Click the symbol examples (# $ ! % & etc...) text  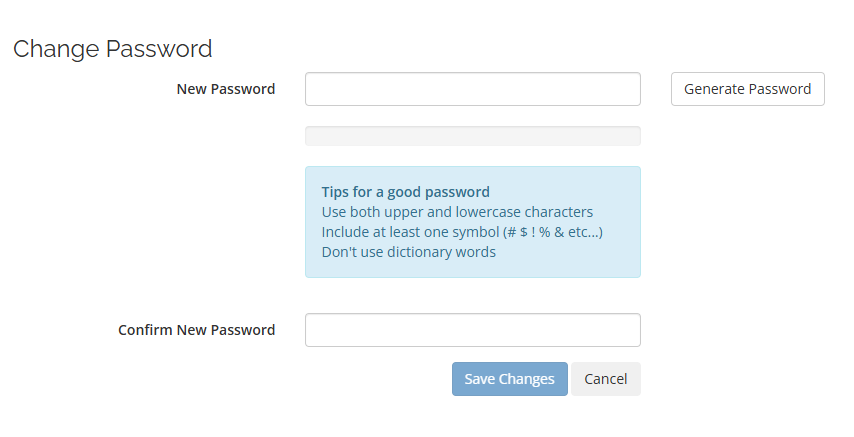pyautogui.click(x=553, y=232)
